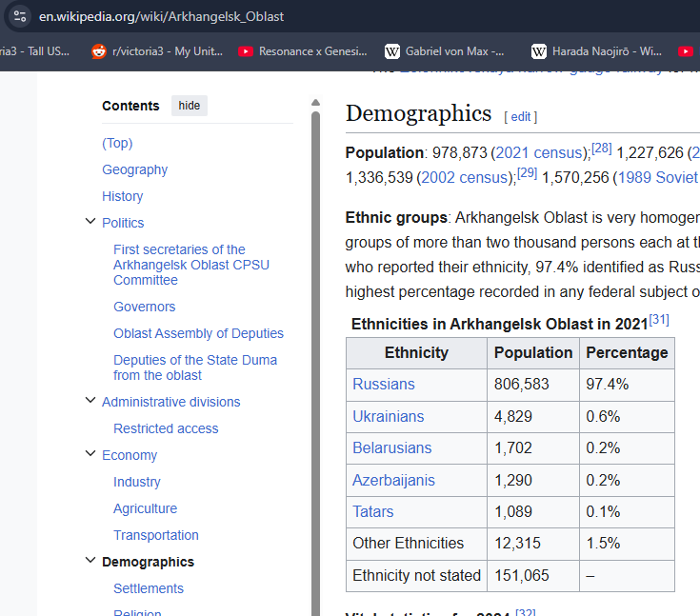700x616 pixels.
Task: Click the Wikipedia URL in the address bar
Action: point(161,16)
